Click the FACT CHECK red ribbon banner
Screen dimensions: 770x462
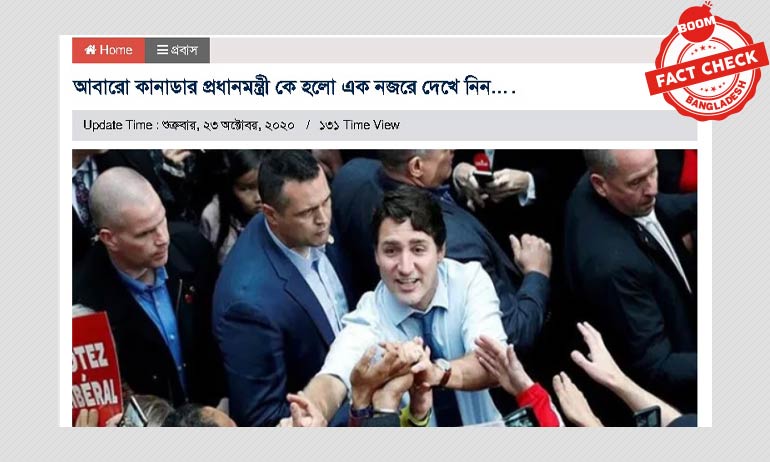pyautogui.click(x=707, y=68)
